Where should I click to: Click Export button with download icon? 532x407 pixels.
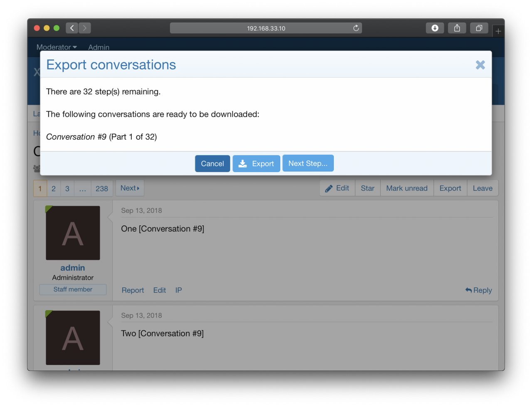coord(256,164)
